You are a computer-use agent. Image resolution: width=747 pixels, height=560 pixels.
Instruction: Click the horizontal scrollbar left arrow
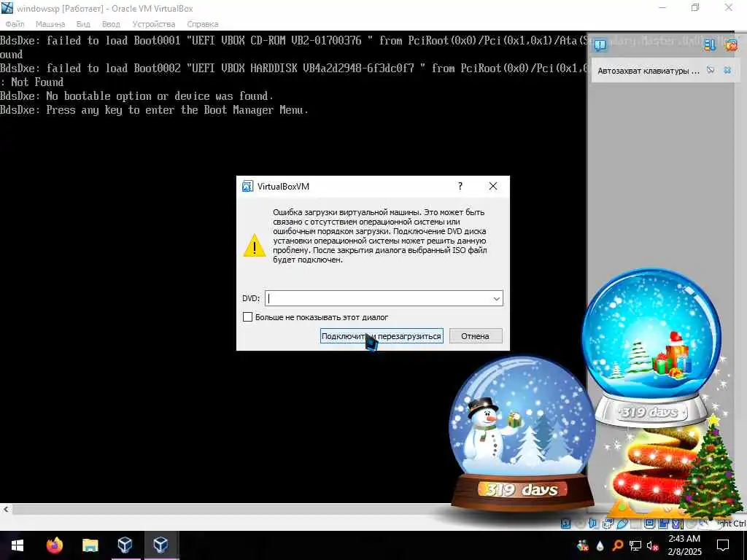point(6,510)
